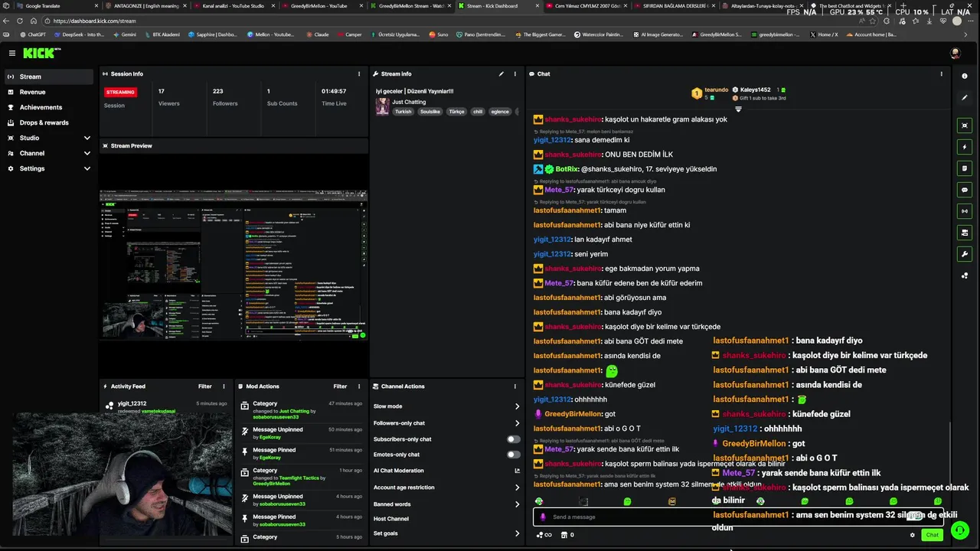The height and width of the screenshot is (551, 980).
Task: Toggle the focus frame widget in right sidebar
Action: [965, 126]
